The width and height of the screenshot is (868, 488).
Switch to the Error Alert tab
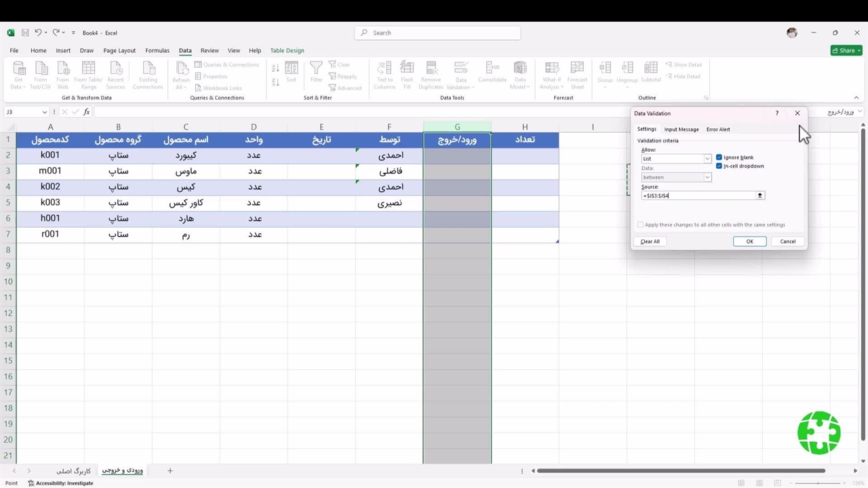(x=718, y=129)
